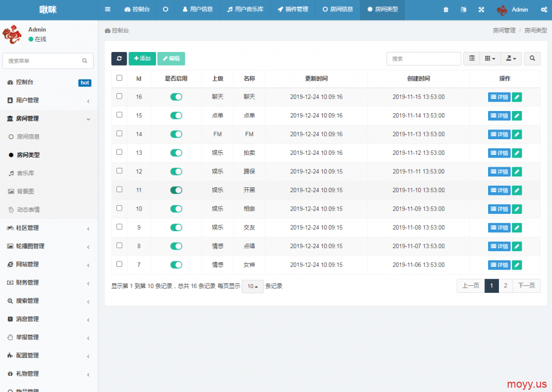Open 音乐库 in the sidebar
The width and height of the screenshot is (552, 392).
pos(49,173)
